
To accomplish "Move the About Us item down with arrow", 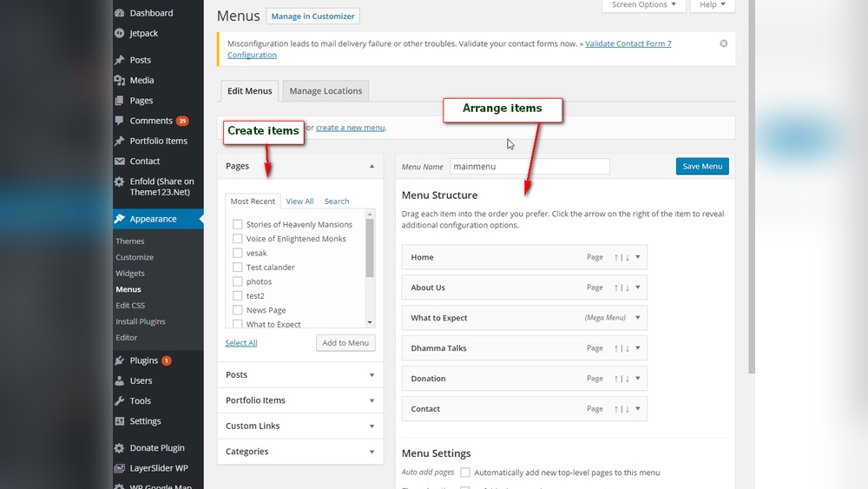I will coord(628,287).
